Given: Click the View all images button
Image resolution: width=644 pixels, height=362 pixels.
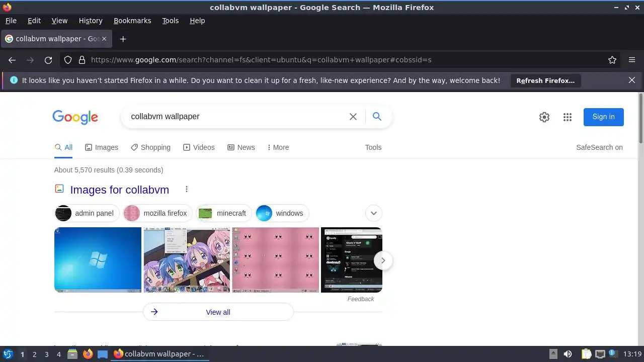Looking at the screenshot, I should [218, 312].
